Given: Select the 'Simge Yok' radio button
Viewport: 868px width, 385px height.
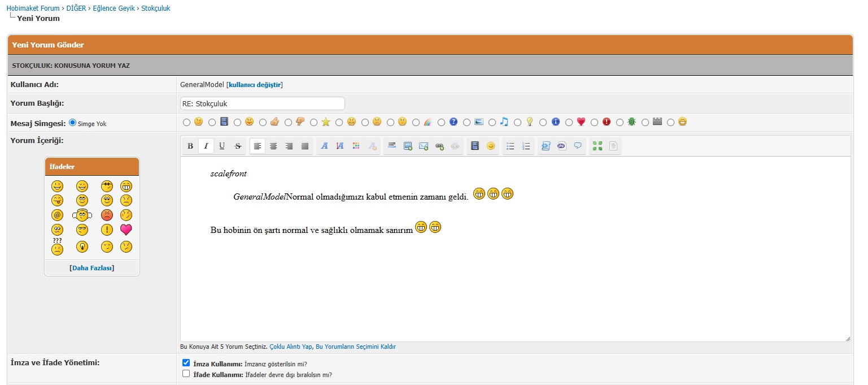Looking at the screenshot, I should (x=72, y=123).
